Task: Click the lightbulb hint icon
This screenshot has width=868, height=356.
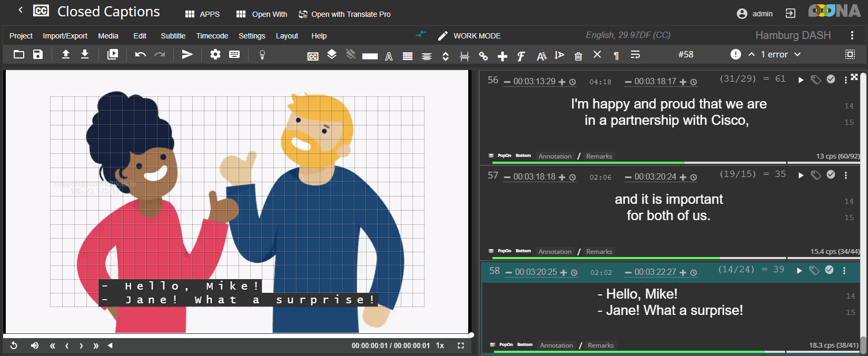Action: click(x=262, y=55)
